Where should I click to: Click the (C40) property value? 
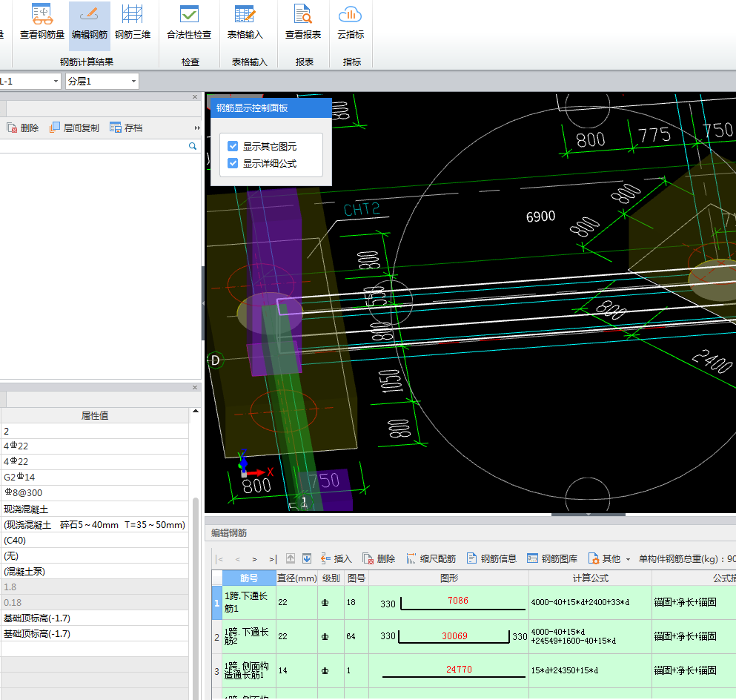tap(95, 540)
